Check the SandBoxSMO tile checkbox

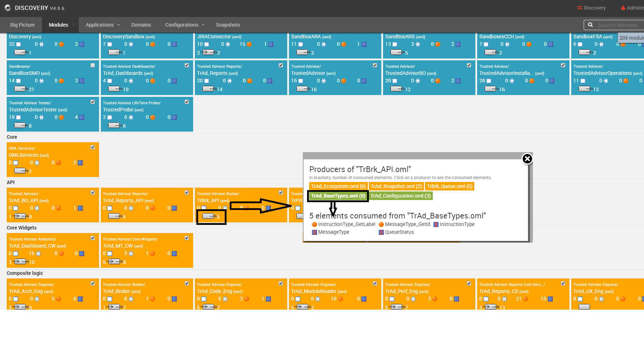coord(93,65)
